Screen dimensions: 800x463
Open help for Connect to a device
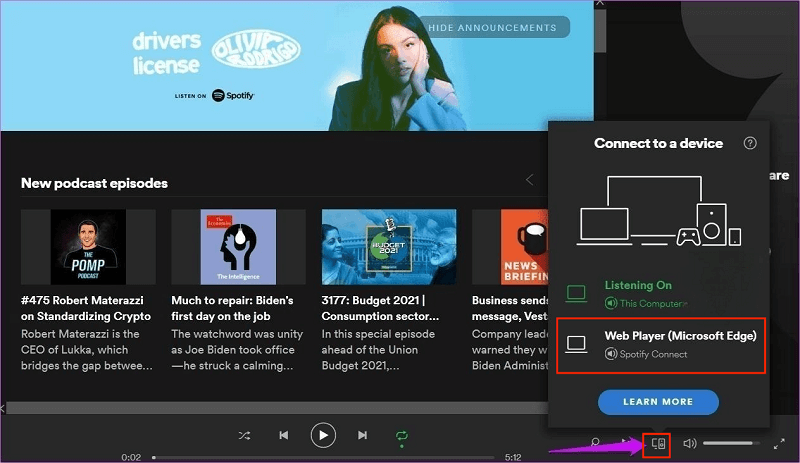coord(750,143)
